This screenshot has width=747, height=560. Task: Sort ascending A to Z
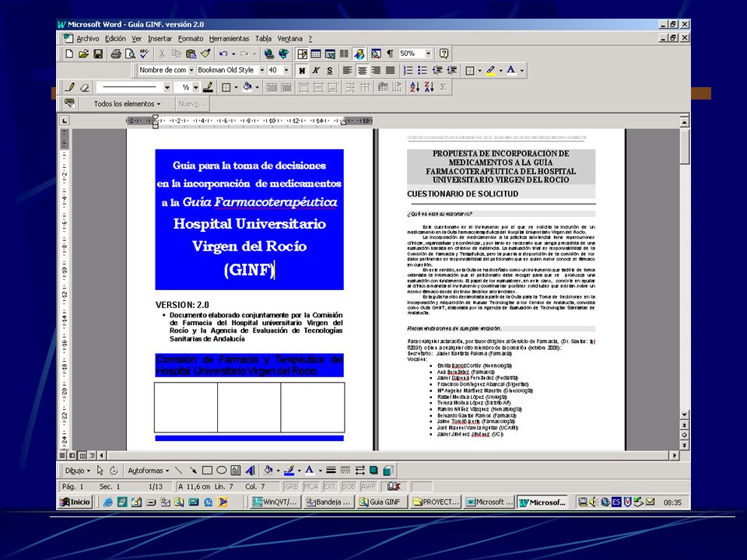tap(415, 87)
